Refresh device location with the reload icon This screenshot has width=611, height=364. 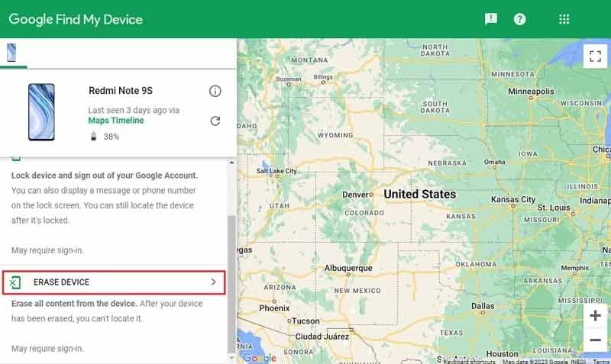pyautogui.click(x=215, y=121)
